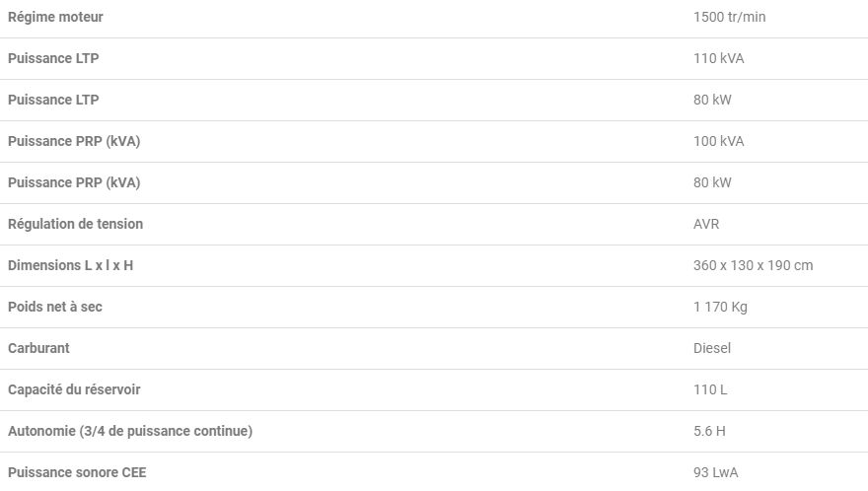Click the 110 kVA power value
The image size is (868, 491).
pyautogui.click(x=718, y=58)
